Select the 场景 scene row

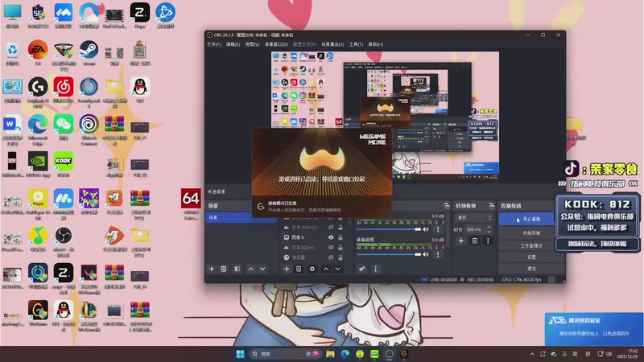[241, 217]
